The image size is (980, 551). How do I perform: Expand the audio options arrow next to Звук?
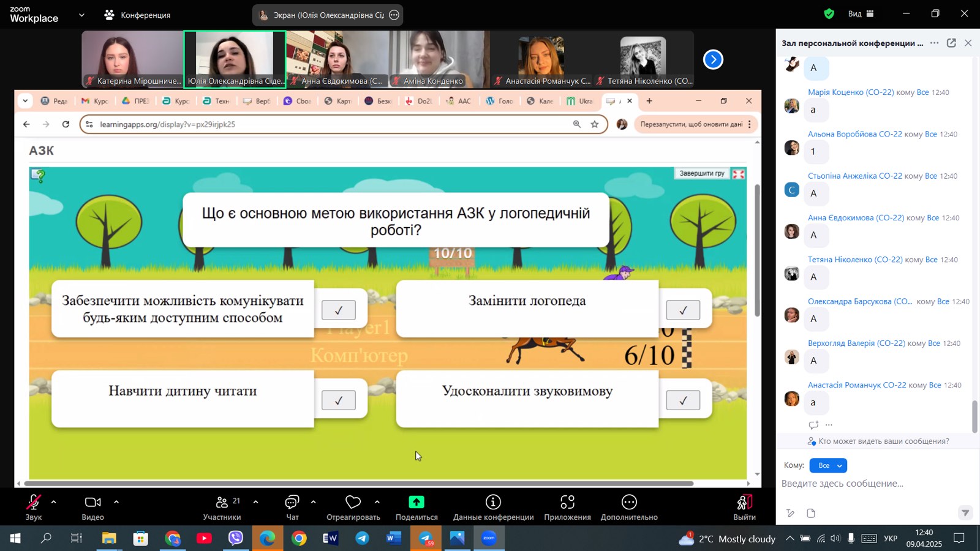(x=54, y=502)
